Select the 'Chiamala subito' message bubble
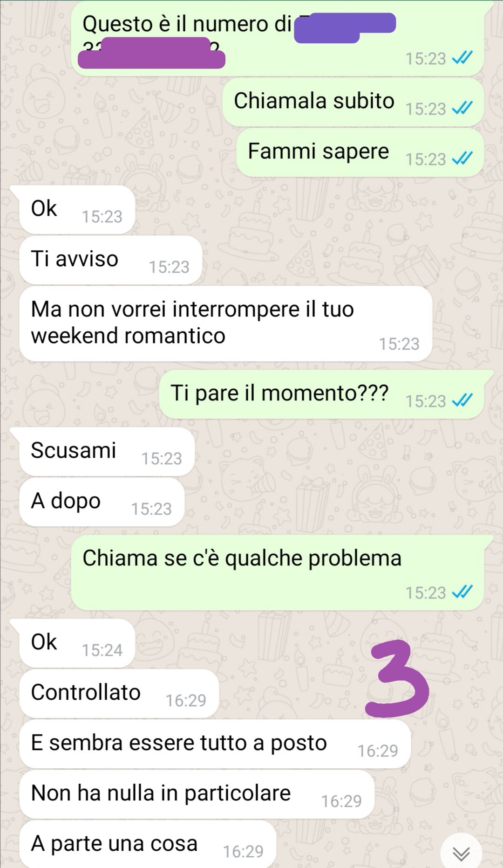 (x=353, y=102)
